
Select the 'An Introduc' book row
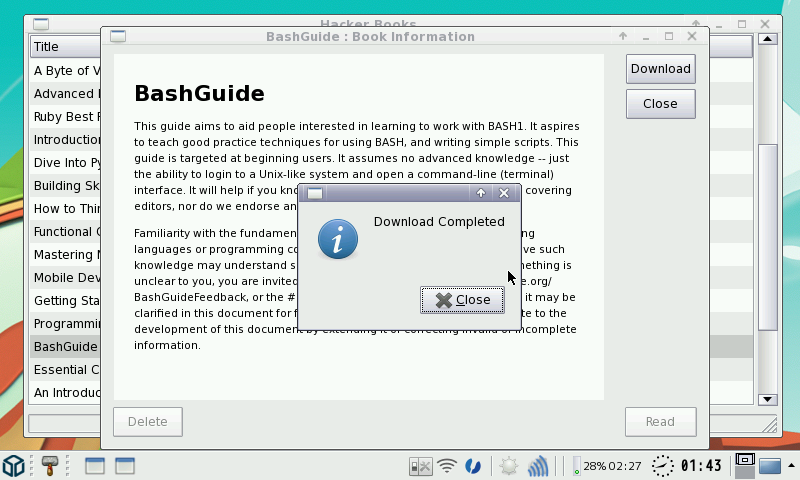[65, 393]
